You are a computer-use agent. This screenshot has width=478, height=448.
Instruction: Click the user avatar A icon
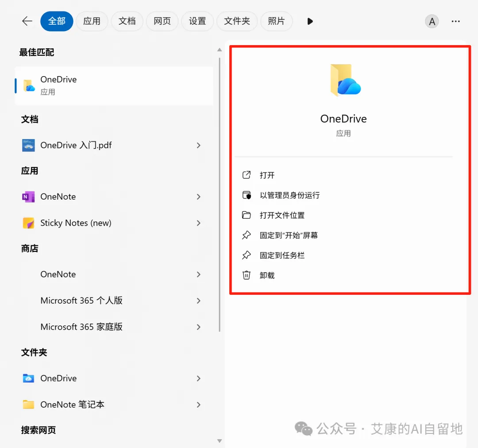tap(432, 21)
